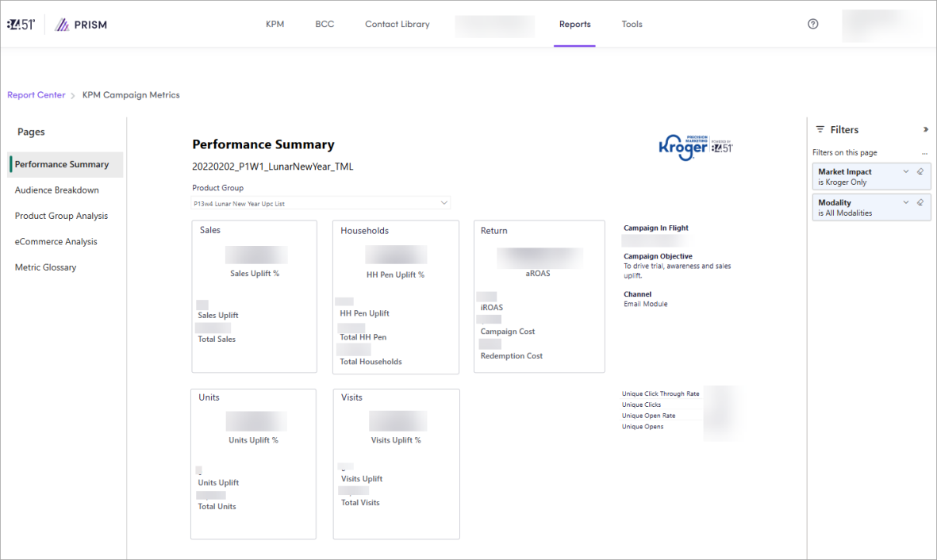
Task: View the eCommerce Analysis page
Action: pos(56,242)
